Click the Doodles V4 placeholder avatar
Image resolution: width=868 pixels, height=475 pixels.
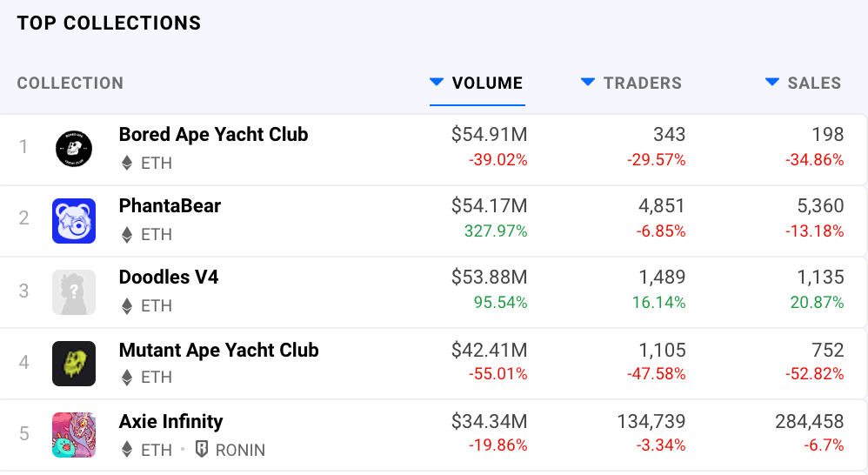click(74, 291)
